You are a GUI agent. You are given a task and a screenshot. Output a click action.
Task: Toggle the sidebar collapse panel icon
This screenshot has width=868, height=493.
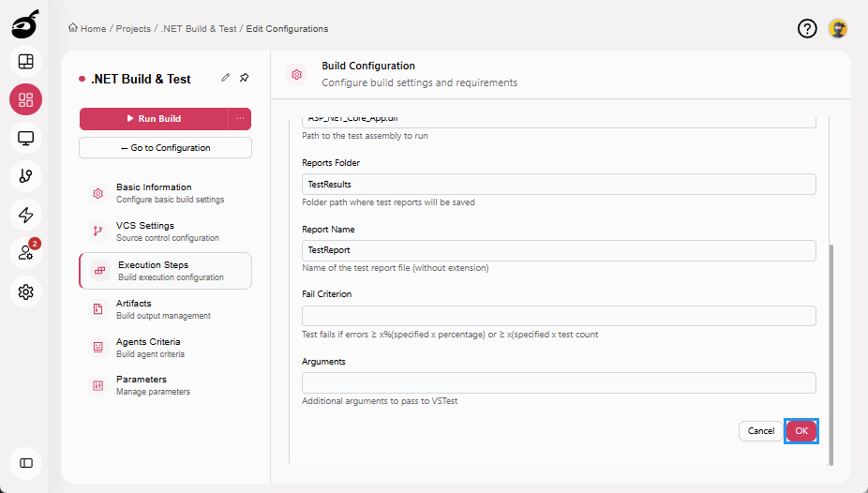click(x=25, y=463)
